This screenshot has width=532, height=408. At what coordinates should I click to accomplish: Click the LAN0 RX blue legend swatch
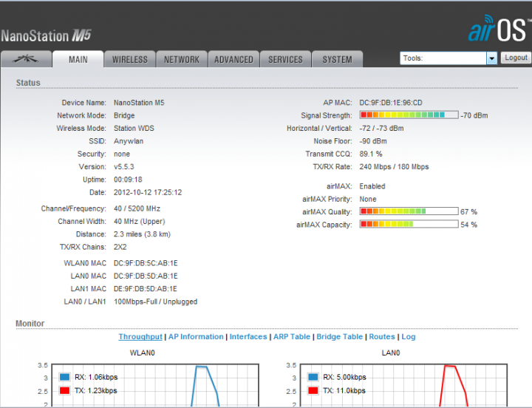[x=313, y=377]
